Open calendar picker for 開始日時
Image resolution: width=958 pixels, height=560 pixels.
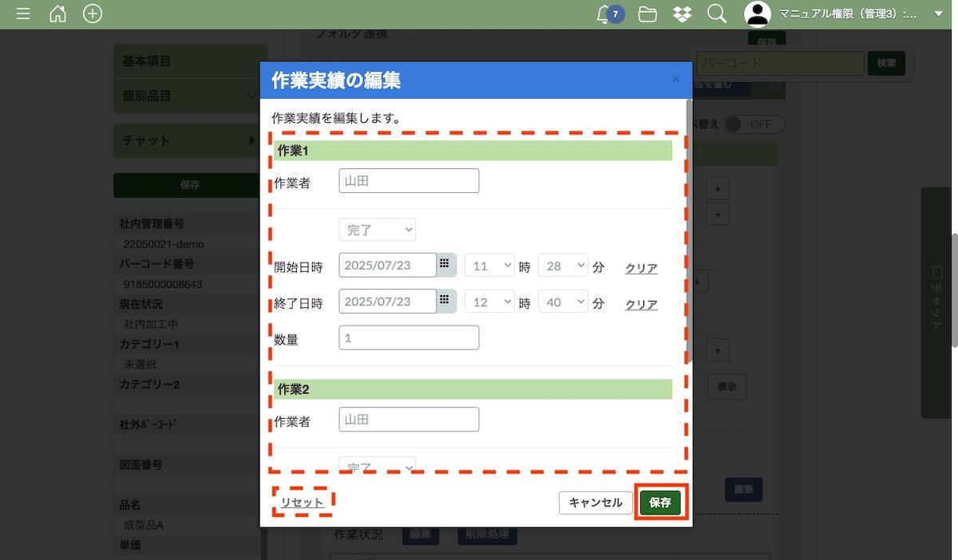(x=446, y=265)
